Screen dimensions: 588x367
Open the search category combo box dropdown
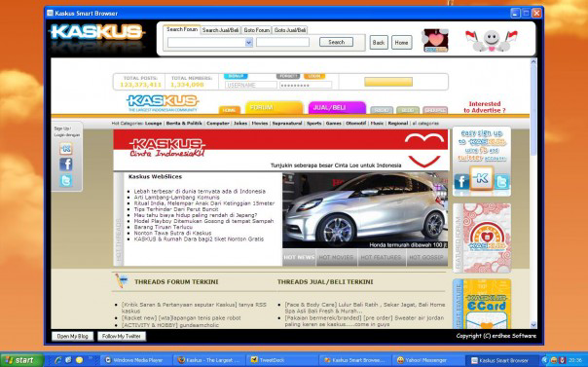[248, 43]
